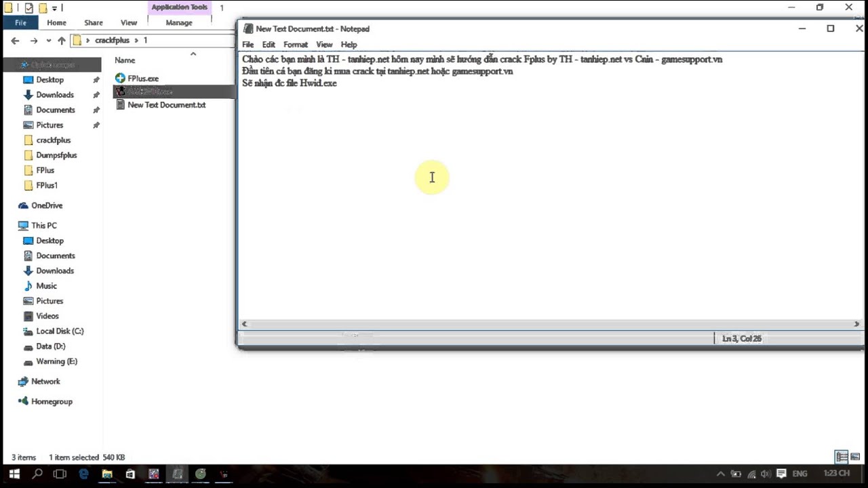Open recent locations dropdown arrow

48,41
